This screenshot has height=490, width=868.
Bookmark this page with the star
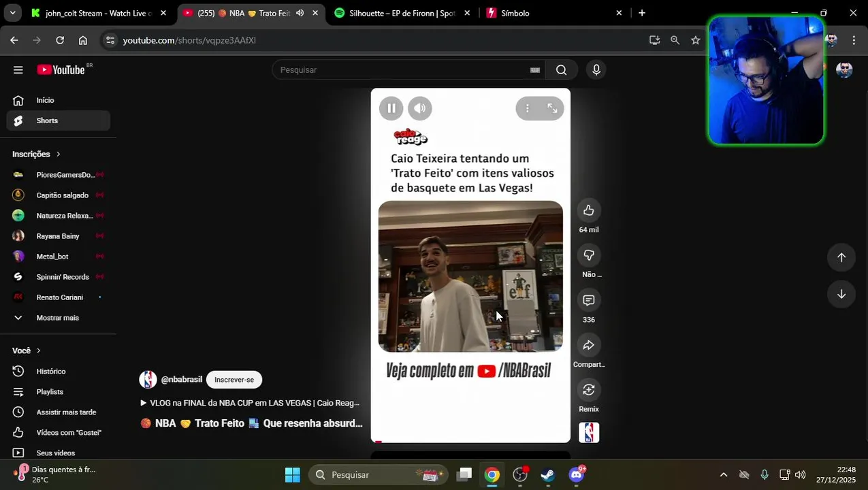(695, 40)
